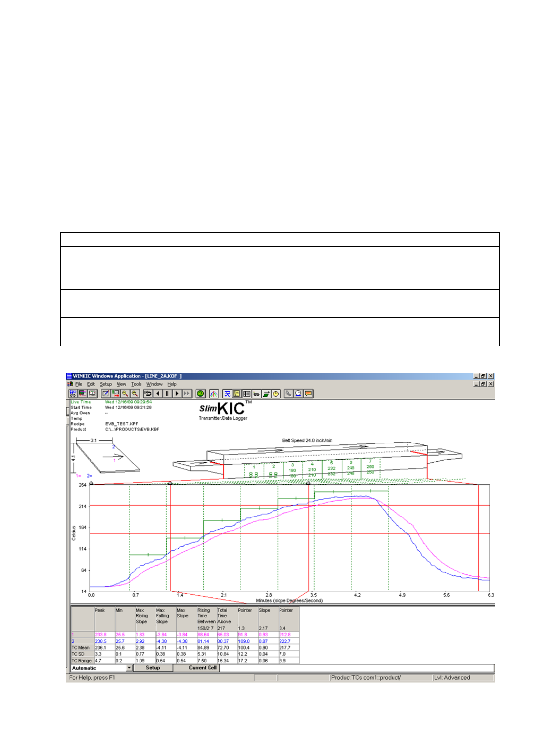Click the blue magnifier monitor toolbar icon
560x739 pixels.
(x=298, y=394)
